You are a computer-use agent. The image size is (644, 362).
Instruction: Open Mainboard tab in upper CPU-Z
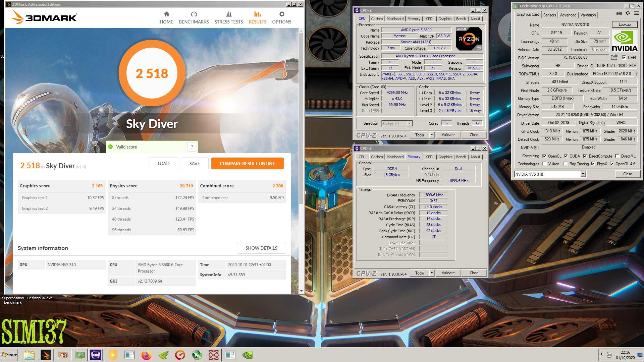[x=395, y=19]
